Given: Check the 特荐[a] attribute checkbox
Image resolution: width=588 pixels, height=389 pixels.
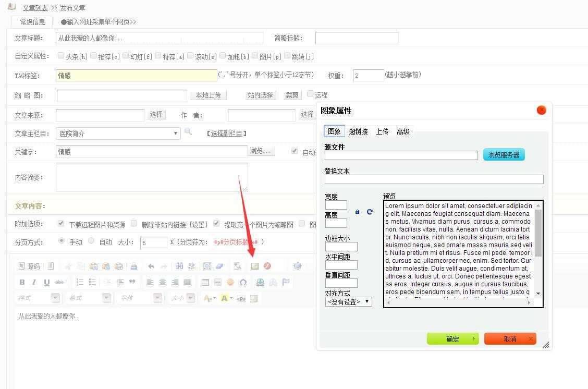Looking at the screenshot, I should 158,55.
